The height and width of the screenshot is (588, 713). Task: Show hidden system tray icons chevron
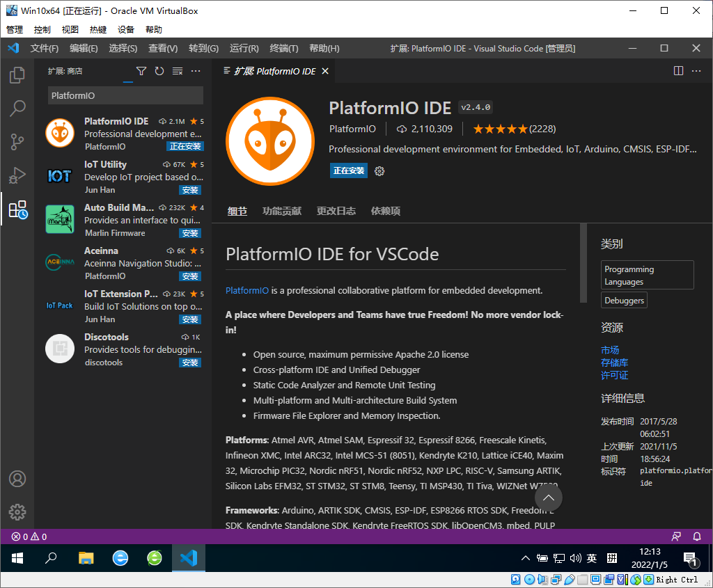(525, 558)
